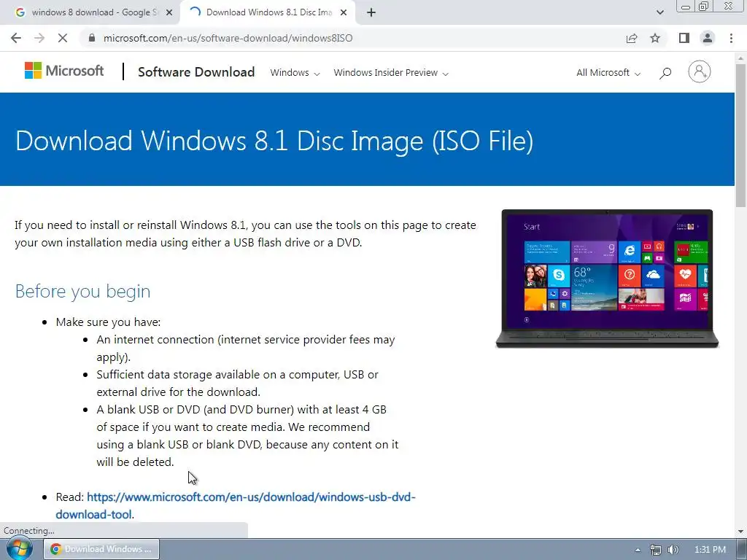747x560 pixels.
Task: Show hidden tray icons
Action: [x=638, y=550]
